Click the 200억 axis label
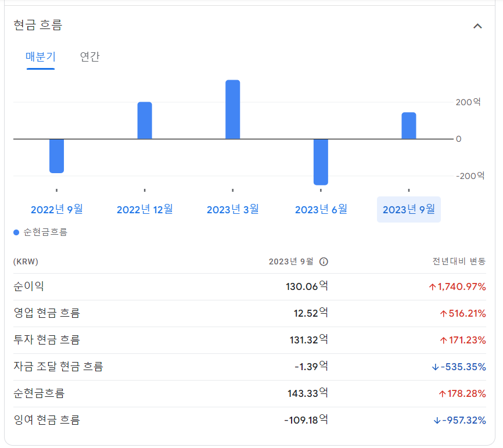503x448 pixels. (468, 102)
